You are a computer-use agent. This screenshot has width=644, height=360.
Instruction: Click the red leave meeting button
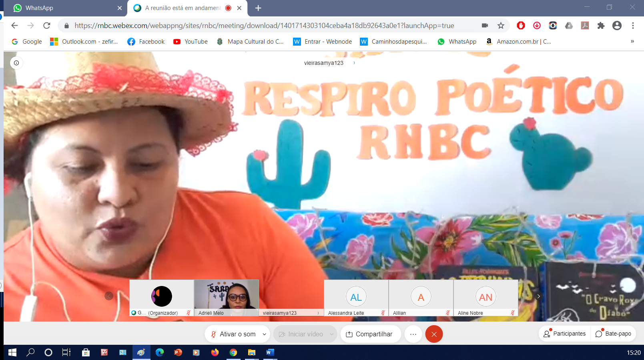(x=434, y=334)
